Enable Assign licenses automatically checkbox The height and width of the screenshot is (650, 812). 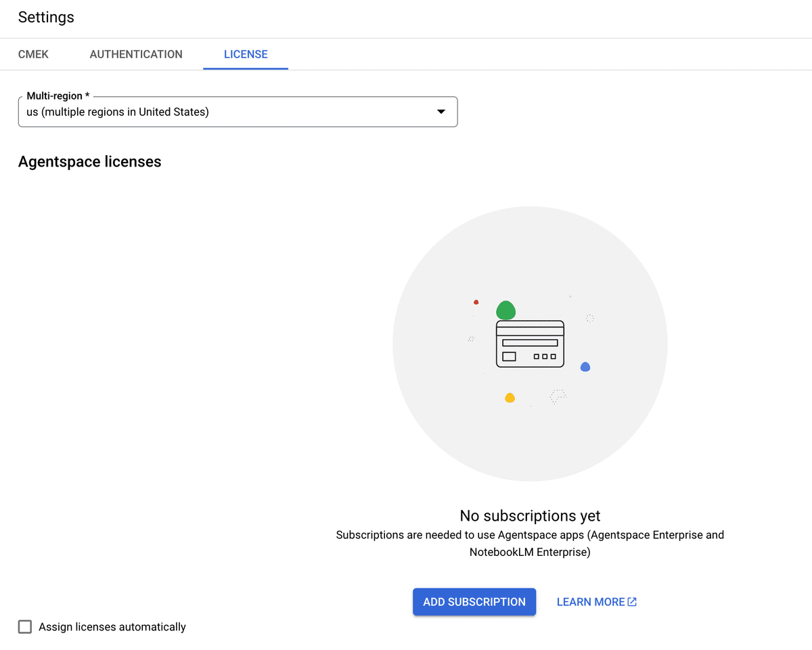(x=25, y=627)
